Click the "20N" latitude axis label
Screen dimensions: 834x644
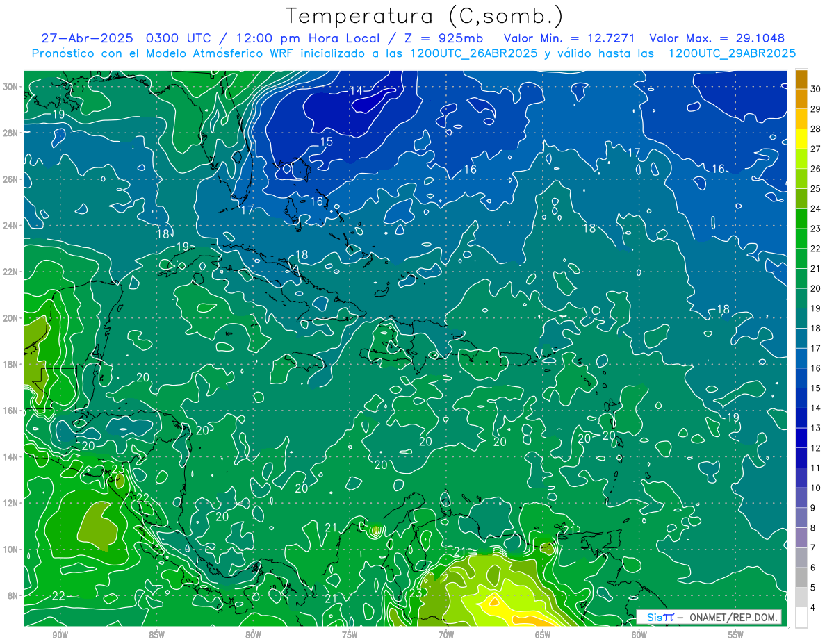click(x=11, y=318)
